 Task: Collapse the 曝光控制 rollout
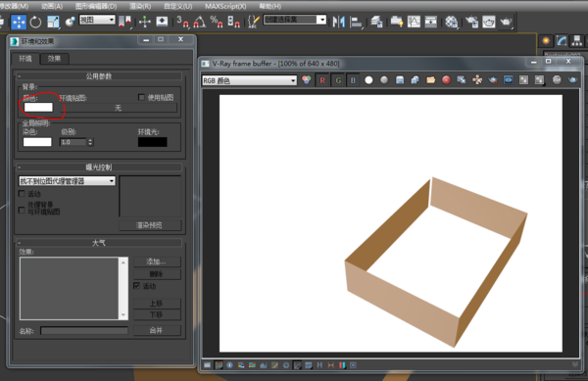(x=99, y=167)
